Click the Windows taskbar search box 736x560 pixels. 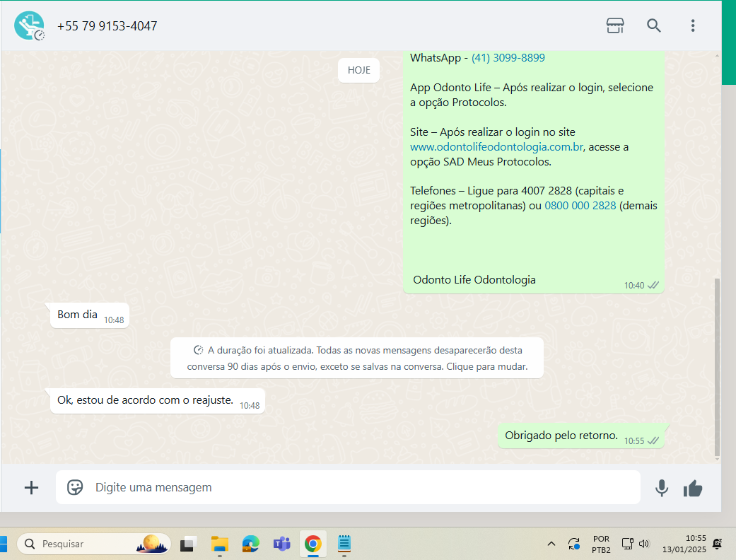[x=94, y=544]
